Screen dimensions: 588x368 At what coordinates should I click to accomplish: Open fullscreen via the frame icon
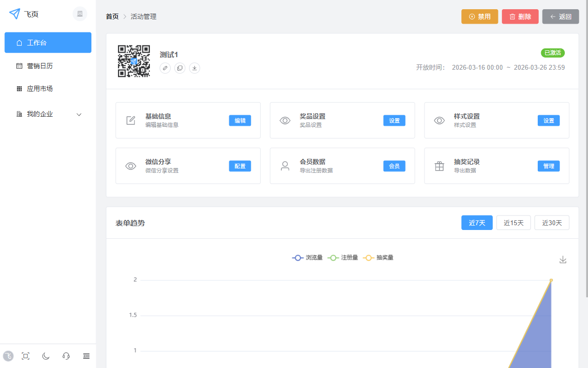25,356
